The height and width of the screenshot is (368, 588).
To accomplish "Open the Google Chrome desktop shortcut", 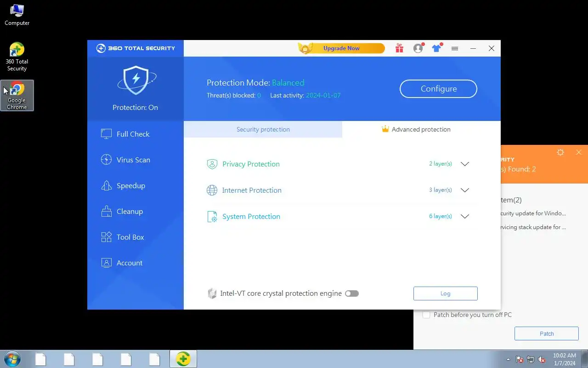I will (x=17, y=96).
